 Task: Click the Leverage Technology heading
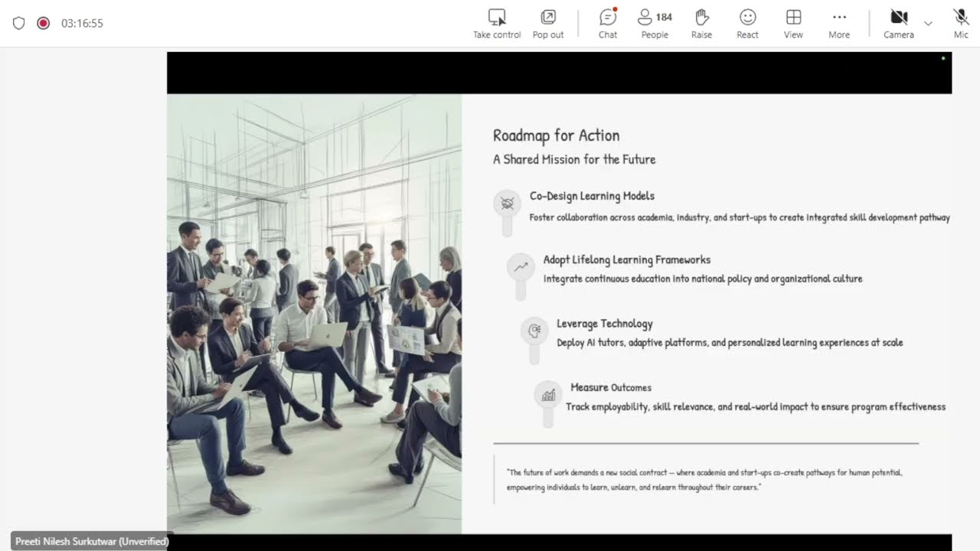pos(605,324)
